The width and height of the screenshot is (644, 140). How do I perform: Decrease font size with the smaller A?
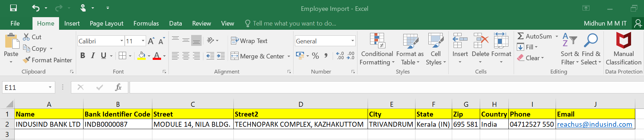(x=161, y=41)
